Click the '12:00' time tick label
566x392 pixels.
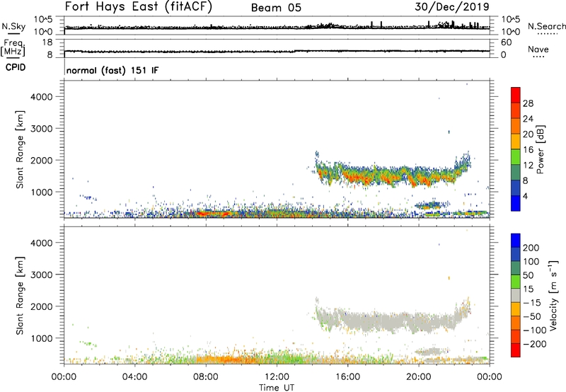point(277,377)
